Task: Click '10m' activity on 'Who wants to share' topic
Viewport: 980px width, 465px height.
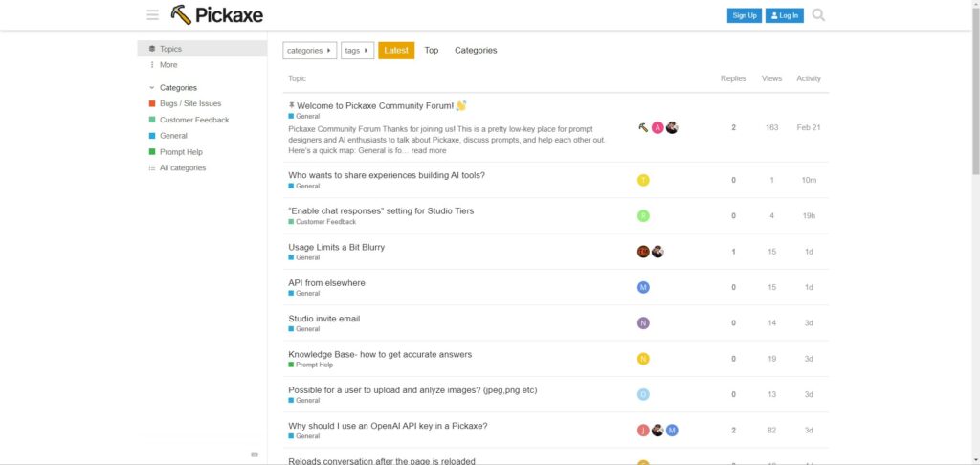Action: (809, 180)
